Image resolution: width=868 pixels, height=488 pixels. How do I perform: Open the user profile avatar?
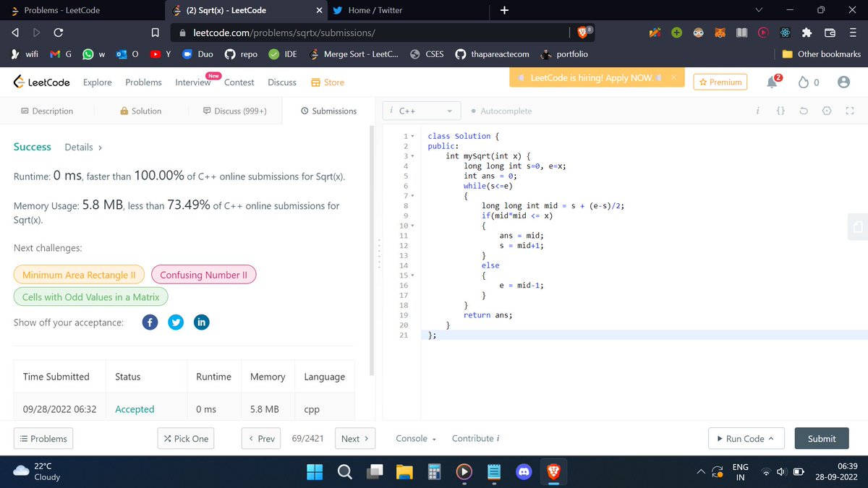[843, 82]
